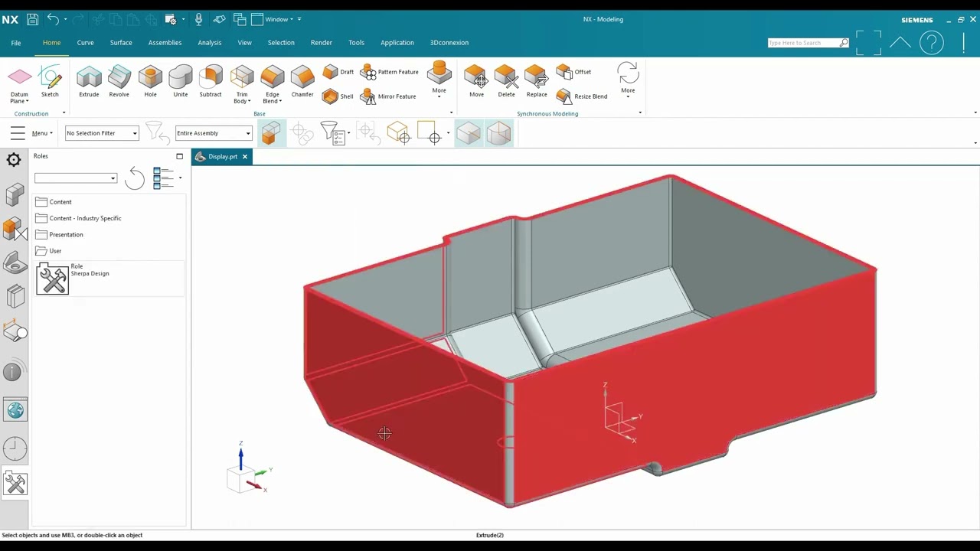Toggle full screen mode icon
Viewport: 980px width, 551px height.
click(x=869, y=43)
